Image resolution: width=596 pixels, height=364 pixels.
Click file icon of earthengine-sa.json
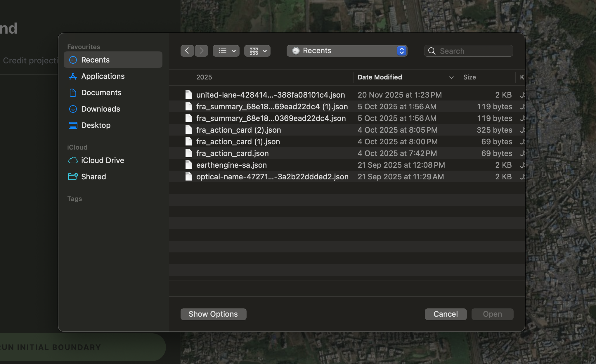(188, 165)
